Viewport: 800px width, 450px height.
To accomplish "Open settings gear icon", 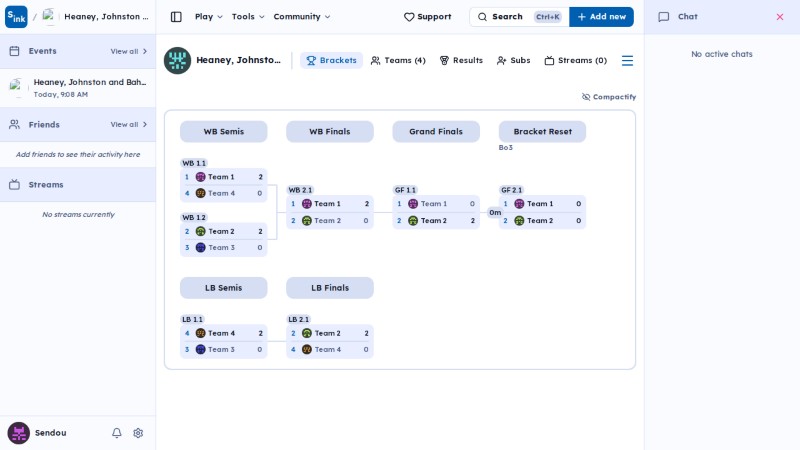I will 138,433.
